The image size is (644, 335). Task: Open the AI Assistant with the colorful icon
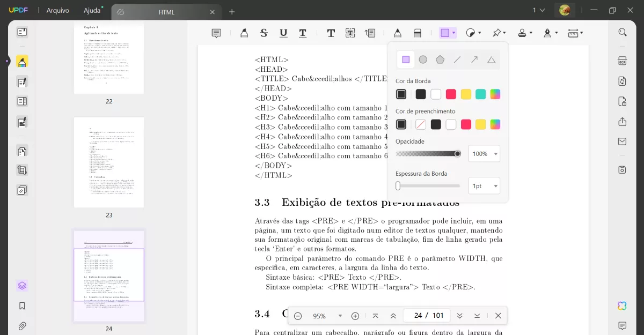pos(622,306)
